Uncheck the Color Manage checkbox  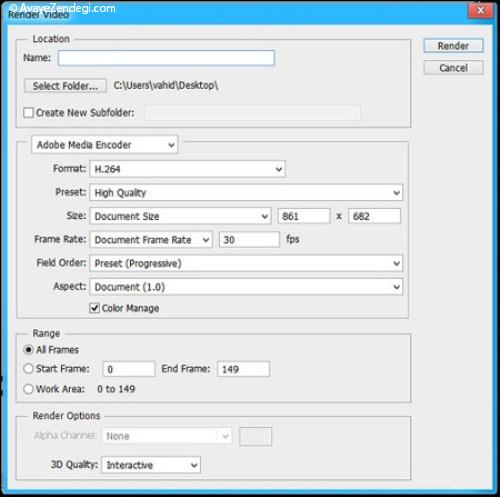click(95, 308)
